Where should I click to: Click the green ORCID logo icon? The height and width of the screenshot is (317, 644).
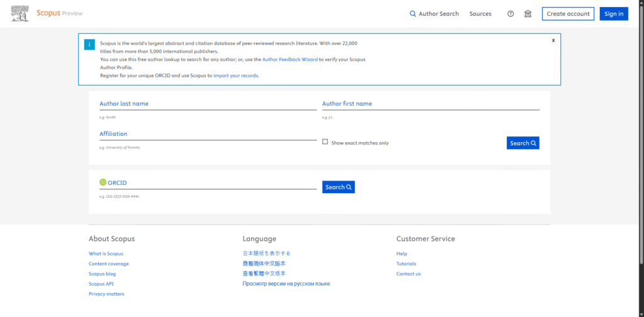click(103, 182)
